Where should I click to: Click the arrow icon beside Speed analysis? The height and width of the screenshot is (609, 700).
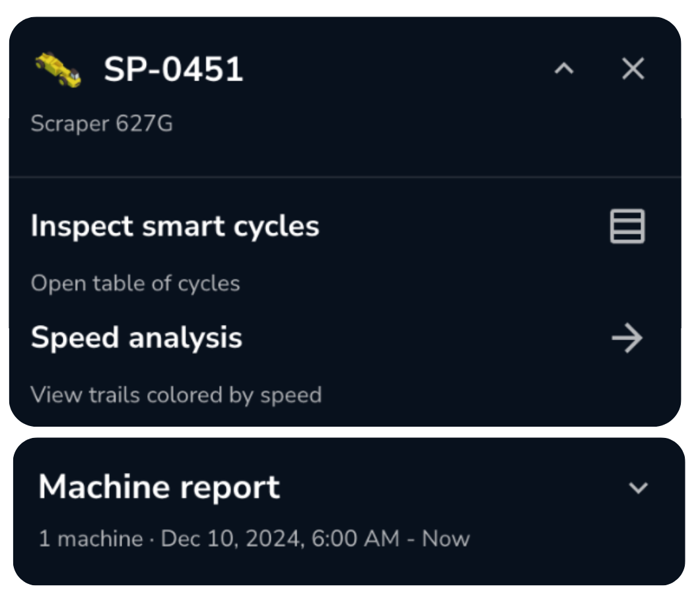(627, 339)
